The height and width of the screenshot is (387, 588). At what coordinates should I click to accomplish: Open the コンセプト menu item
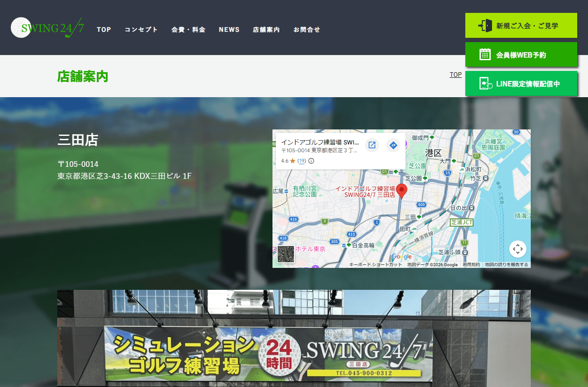pos(141,30)
